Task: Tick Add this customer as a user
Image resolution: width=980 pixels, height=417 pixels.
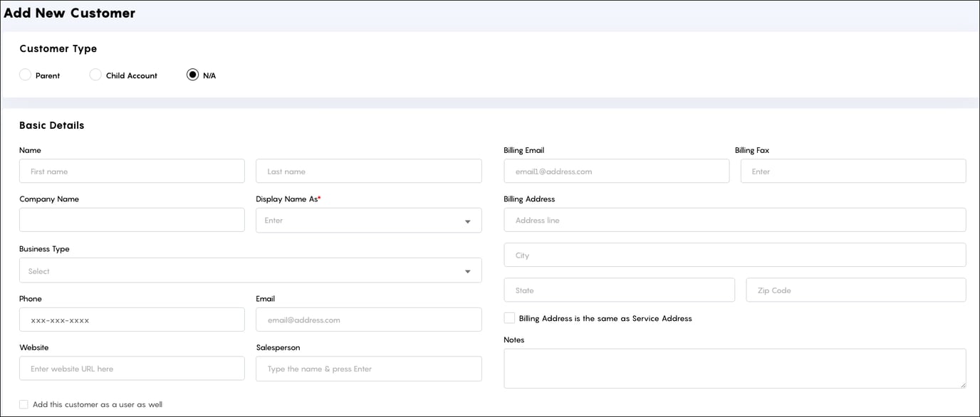Action: 24,404
